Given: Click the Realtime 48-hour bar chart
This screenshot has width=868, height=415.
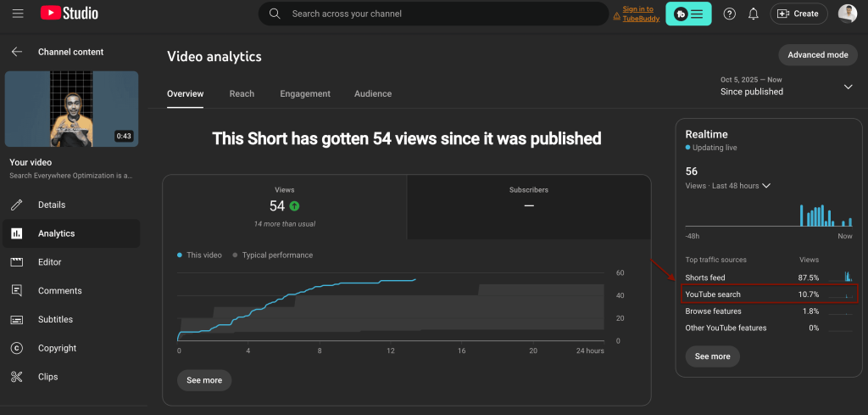Looking at the screenshot, I should (x=769, y=215).
